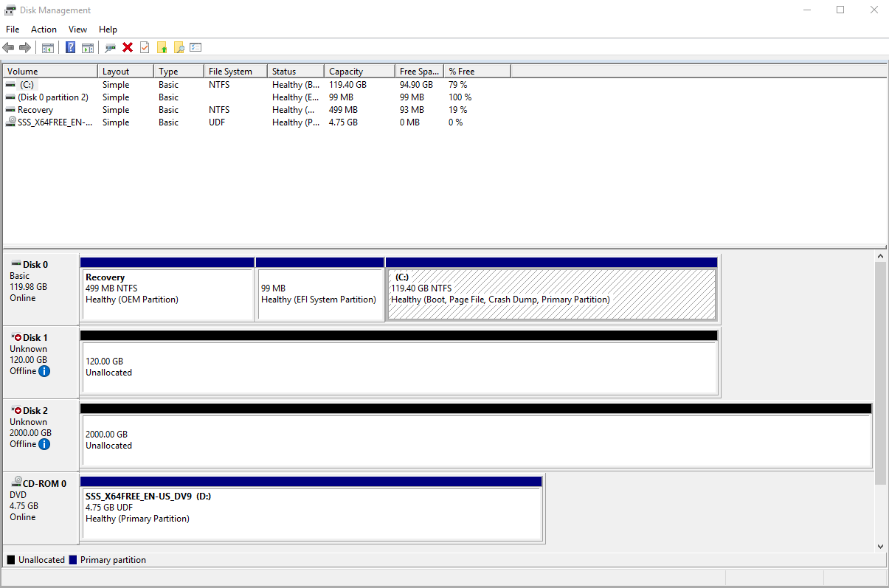Click the folder with magnifier Explore icon
Image resolution: width=889 pixels, height=588 pixels.
(x=179, y=47)
